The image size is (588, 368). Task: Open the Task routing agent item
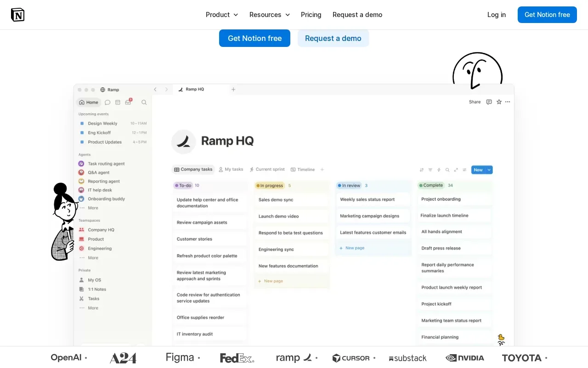coord(102,164)
